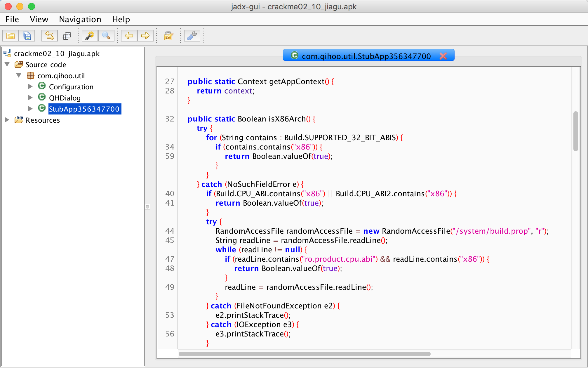Click the horizontal scrollbar of code pane
Image resolution: width=588 pixels, height=368 pixels.
pyautogui.click(x=304, y=354)
